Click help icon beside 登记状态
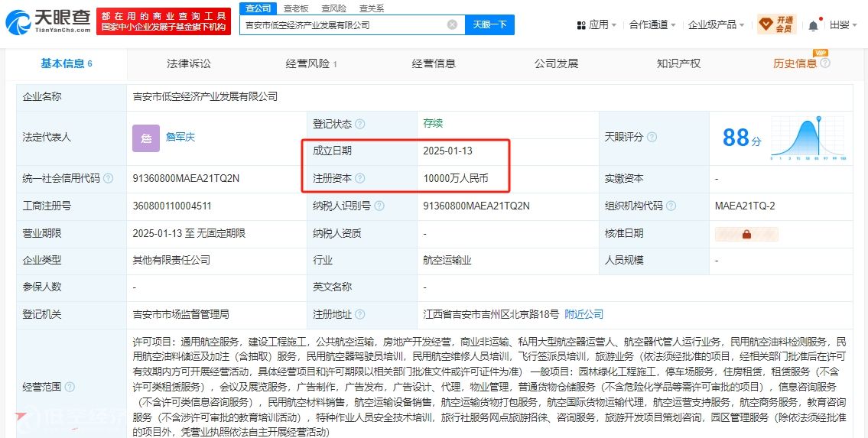 click(360, 125)
